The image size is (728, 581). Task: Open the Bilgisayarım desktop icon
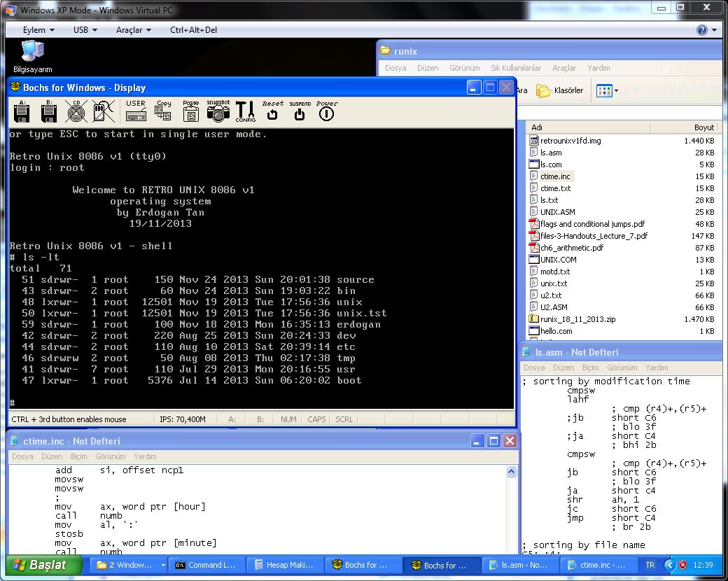point(32,57)
